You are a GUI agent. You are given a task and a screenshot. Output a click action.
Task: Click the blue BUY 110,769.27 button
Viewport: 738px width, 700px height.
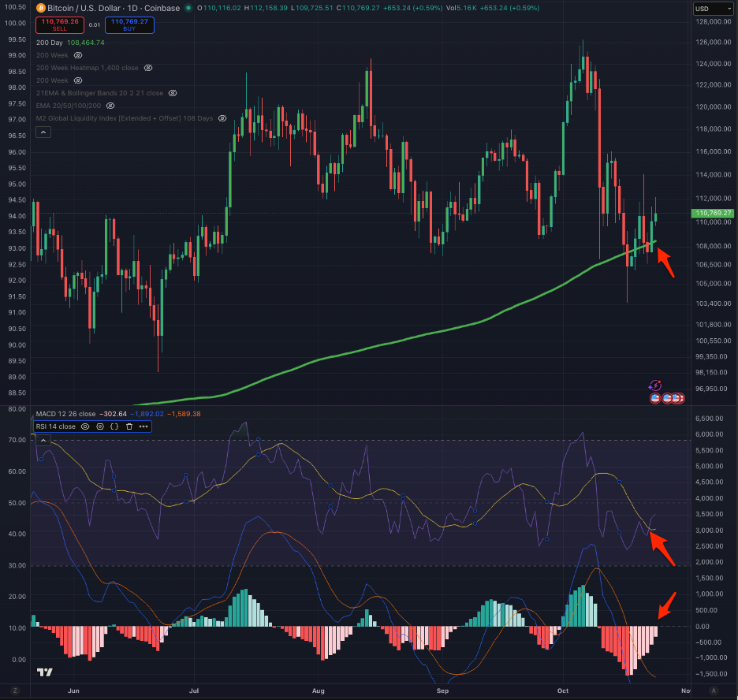pyautogui.click(x=129, y=25)
